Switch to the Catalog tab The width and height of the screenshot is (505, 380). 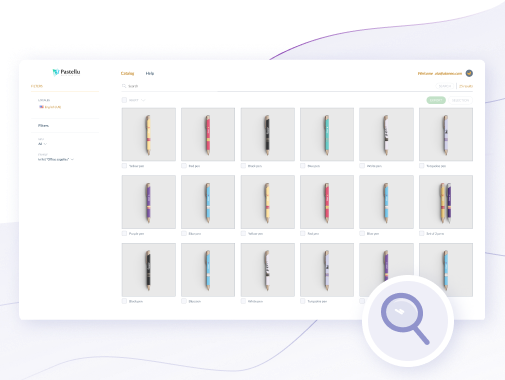[127, 73]
